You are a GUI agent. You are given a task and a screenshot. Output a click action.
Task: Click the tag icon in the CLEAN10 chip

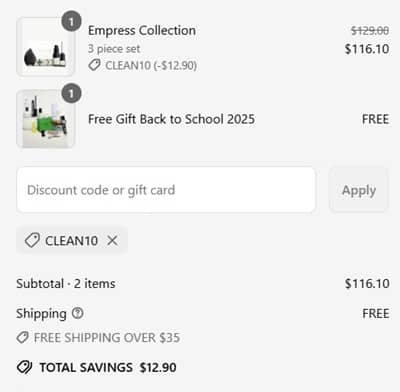point(32,240)
